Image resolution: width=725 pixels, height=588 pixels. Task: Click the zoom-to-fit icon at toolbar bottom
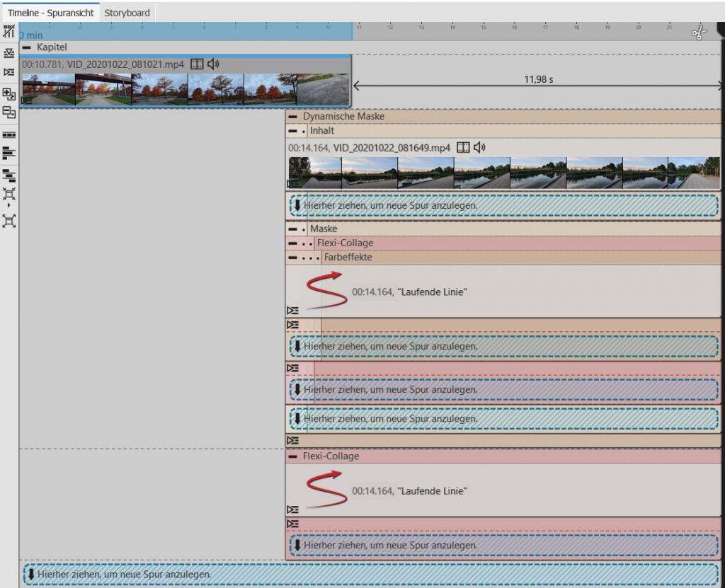[9, 221]
